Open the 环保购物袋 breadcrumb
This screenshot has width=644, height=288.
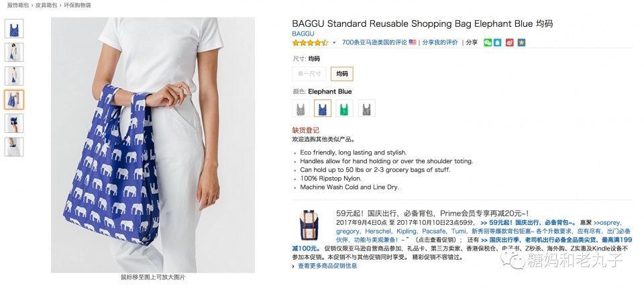[77, 5]
